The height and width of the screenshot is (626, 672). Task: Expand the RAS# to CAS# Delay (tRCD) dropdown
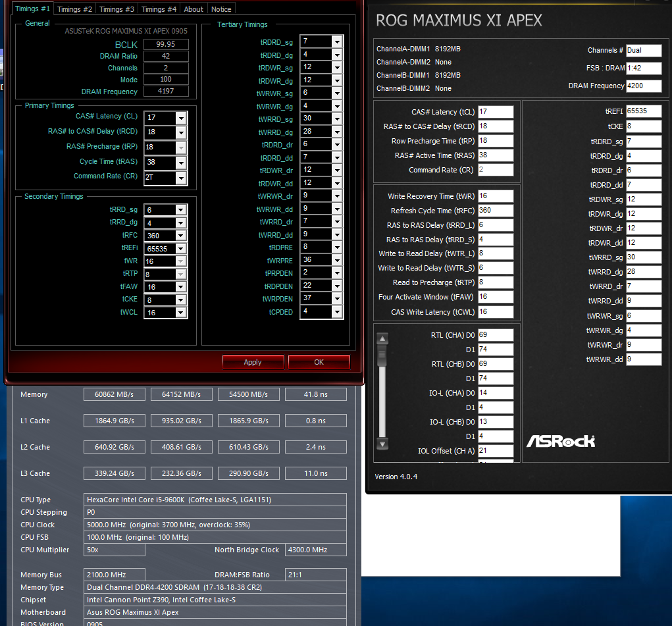[181, 132]
